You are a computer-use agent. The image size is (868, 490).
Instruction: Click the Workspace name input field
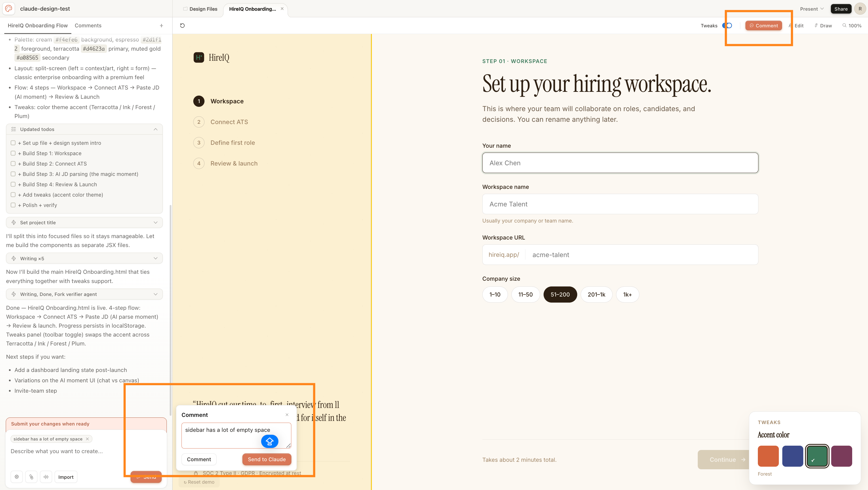pos(620,204)
